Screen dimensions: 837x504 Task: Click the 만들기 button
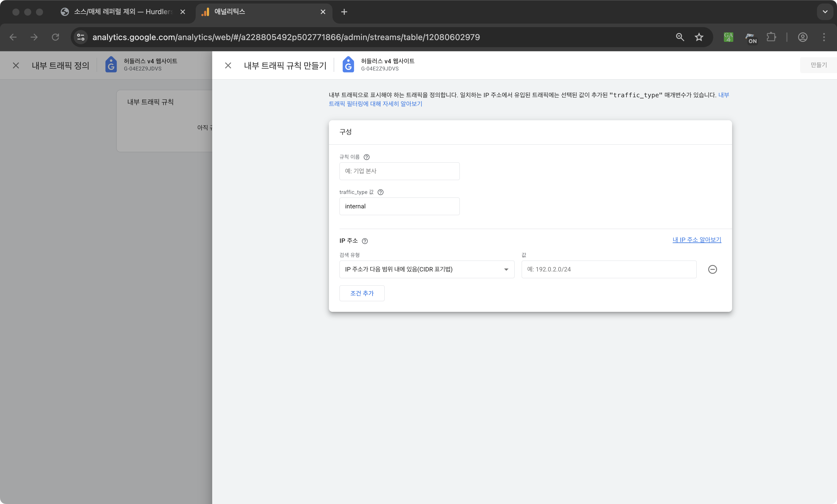click(x=818, y=65)
